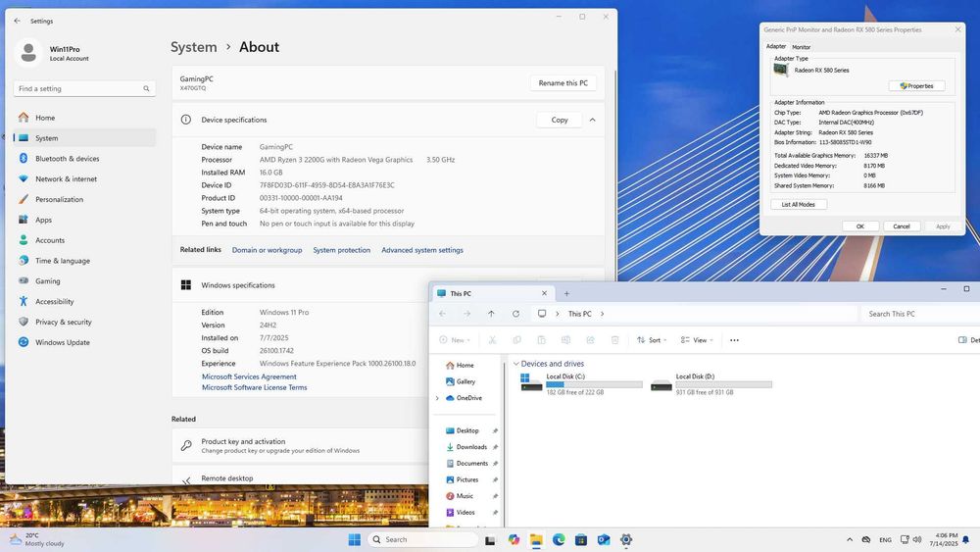This screenshot has height=552, width=980.
Task: Switch to the Monitor tab
Action: (x=802, y=47)
